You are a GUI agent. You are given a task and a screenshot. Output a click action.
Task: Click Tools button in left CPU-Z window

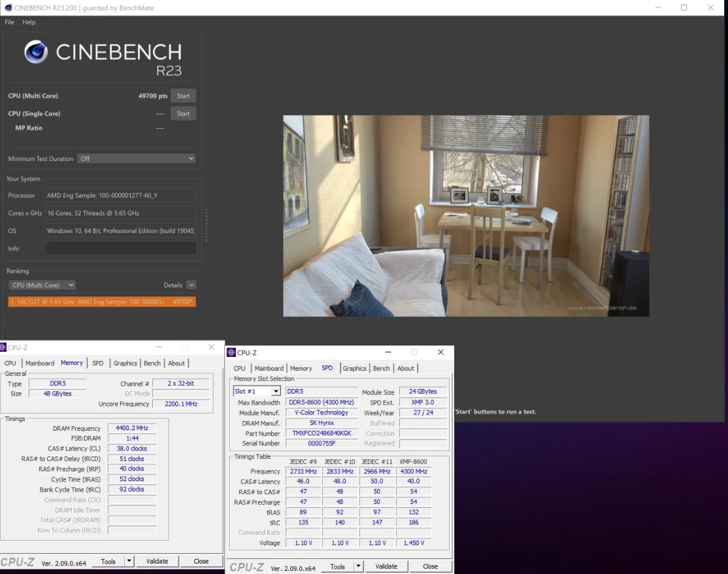point(108,562)
